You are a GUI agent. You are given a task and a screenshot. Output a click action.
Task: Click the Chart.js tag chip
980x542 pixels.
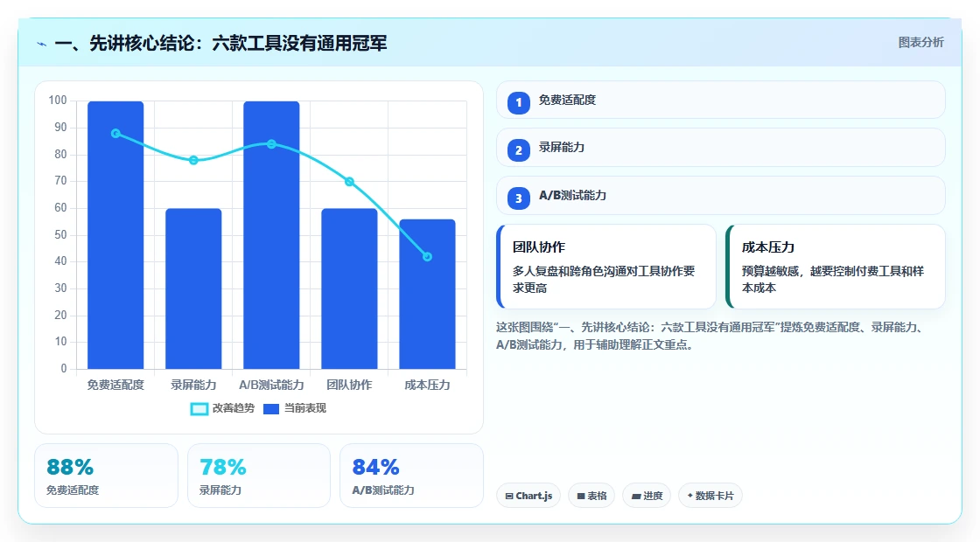pyautogui.click(x=528, y=496)
